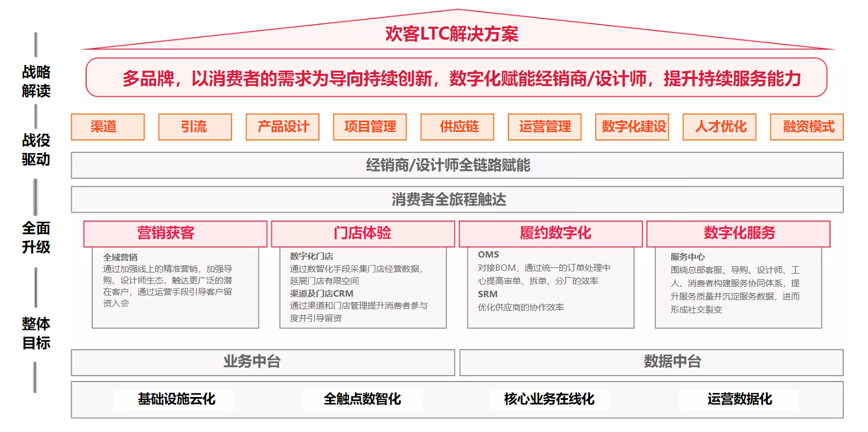Click the 门店体验 header
This screenshot has width=868, height=432.
pyautogui.click(x=362, y=233)
